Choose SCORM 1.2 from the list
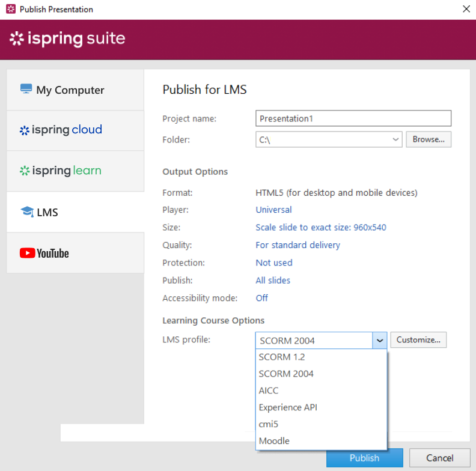This screenshot has width=476, height=471. 321,357
